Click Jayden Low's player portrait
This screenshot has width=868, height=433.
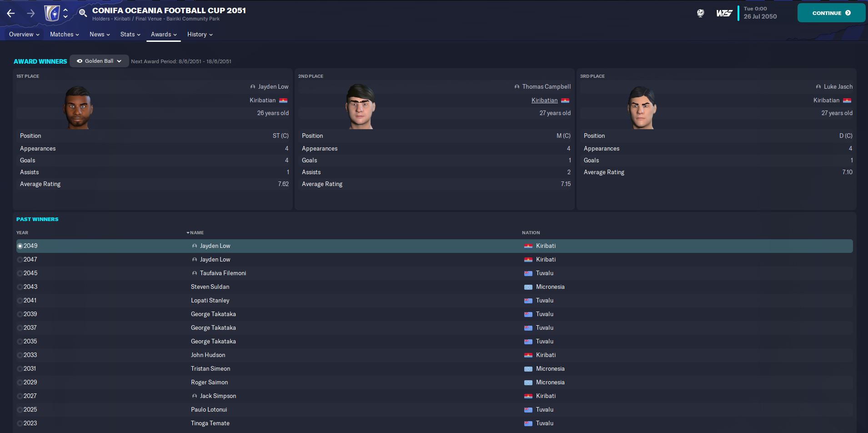click(x=78, y=108)
